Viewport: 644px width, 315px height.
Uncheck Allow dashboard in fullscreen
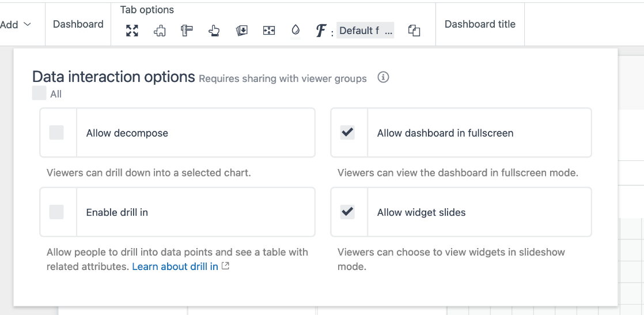click(347, 133)
